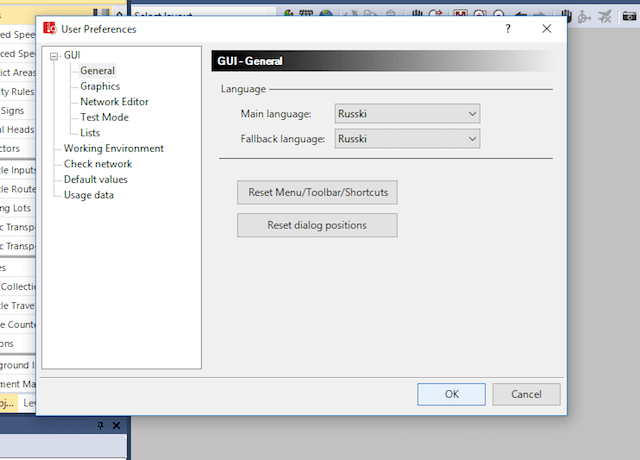Select Data Collection row in sidebar
This screenshot has width=640, height=460.
pos(18,287)
